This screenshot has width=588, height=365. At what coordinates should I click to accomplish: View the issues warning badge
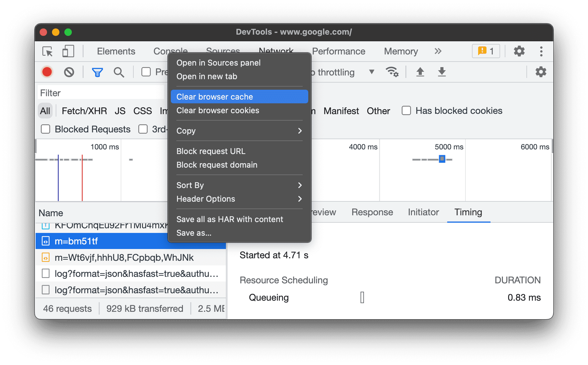(x=486, y=51)
